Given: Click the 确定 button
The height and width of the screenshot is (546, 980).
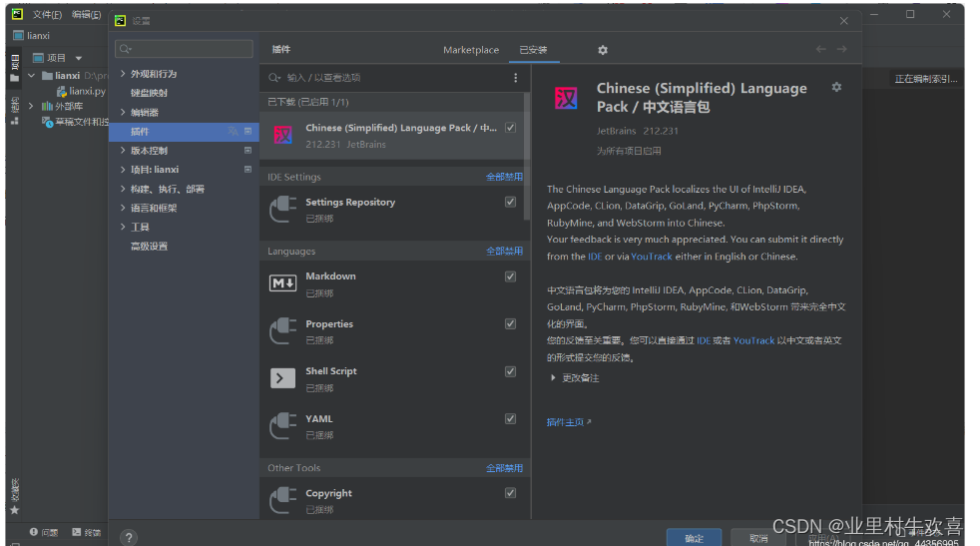Looking at the screenshot, I should (694, 538).
